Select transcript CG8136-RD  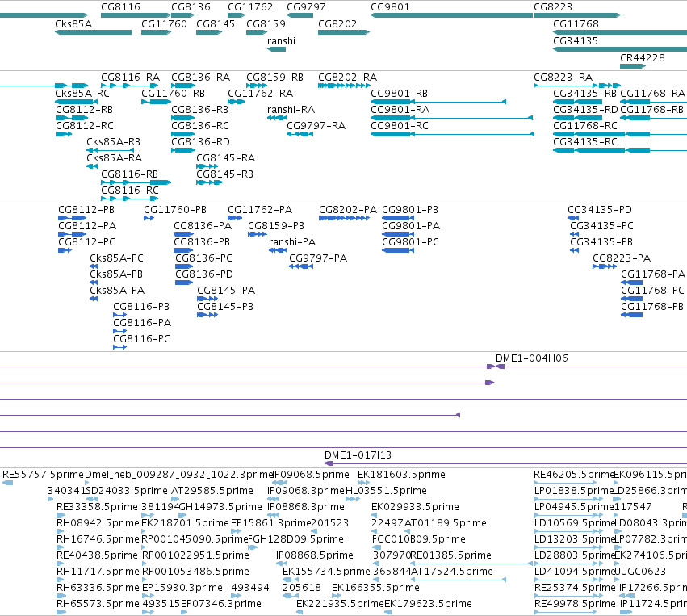click(x=183, y=150)
